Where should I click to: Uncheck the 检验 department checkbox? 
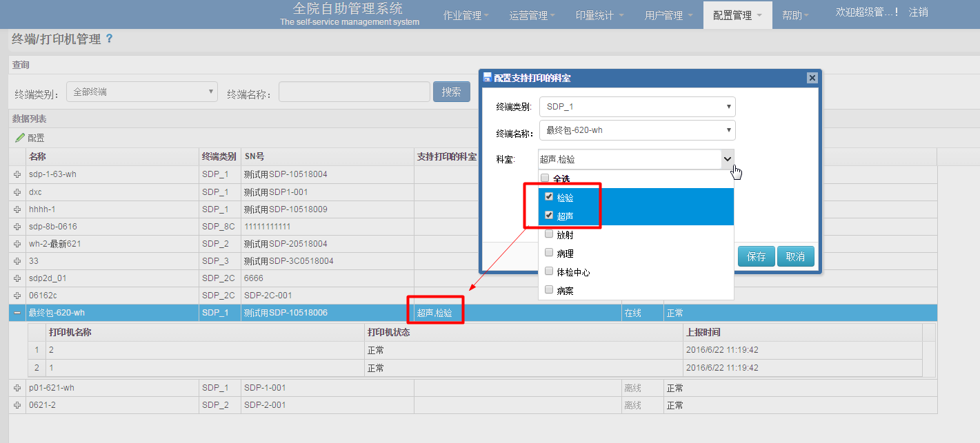point(549,197)
